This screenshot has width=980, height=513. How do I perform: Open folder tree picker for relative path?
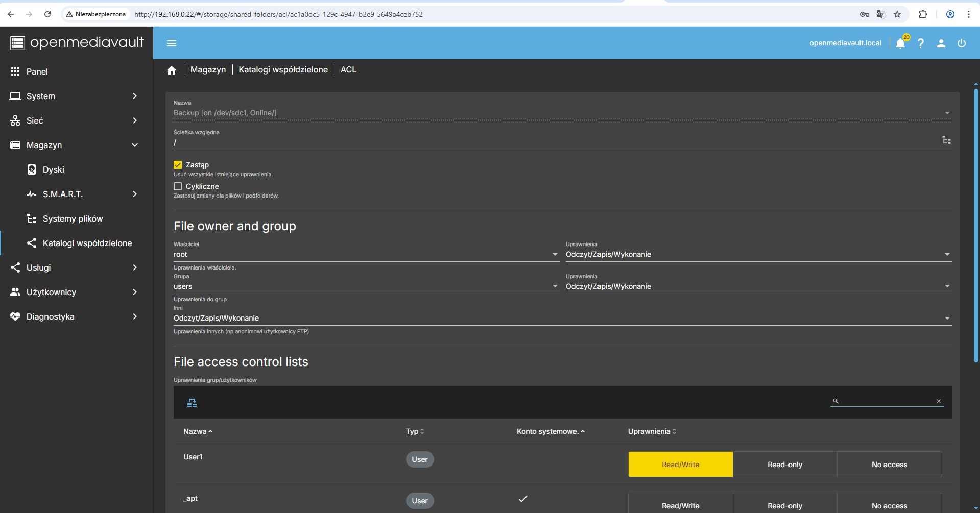[946, 140]
